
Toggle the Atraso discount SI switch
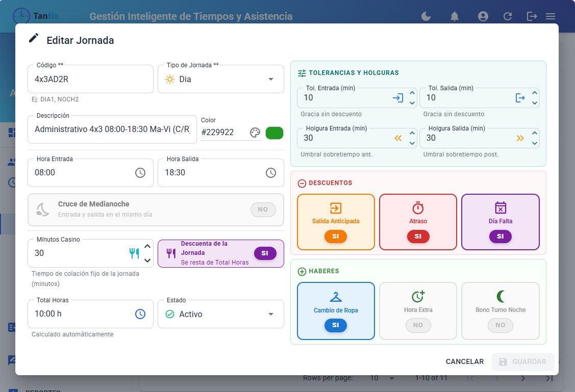[418, 237]
